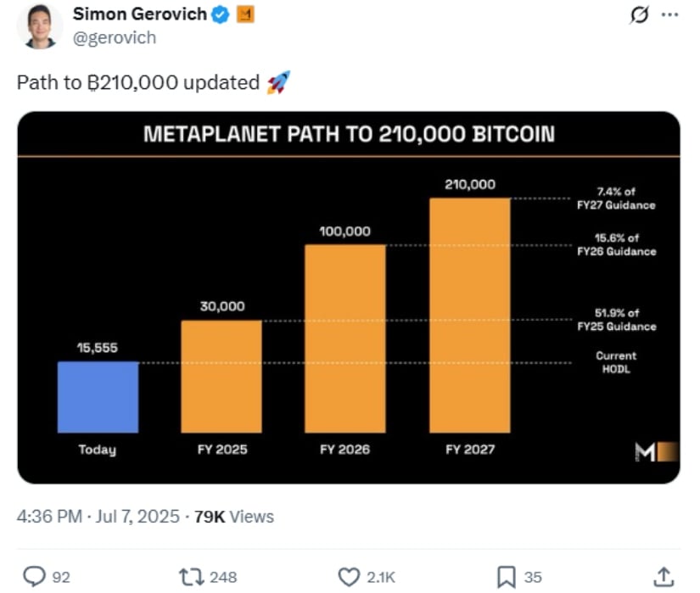
Task: Click the 4:36 PM Jul 7, 2025 timestamp
Action: click(98, 517)
